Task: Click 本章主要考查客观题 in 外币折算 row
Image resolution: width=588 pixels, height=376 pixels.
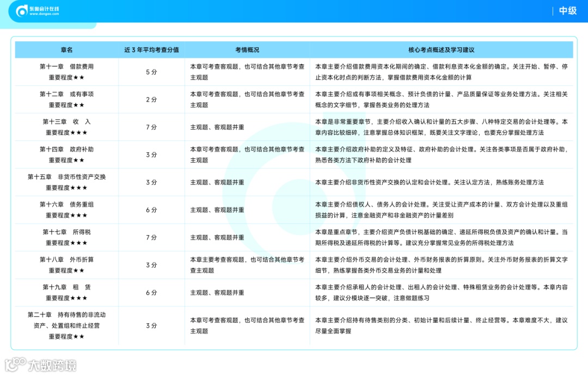Action: [247, 265]
